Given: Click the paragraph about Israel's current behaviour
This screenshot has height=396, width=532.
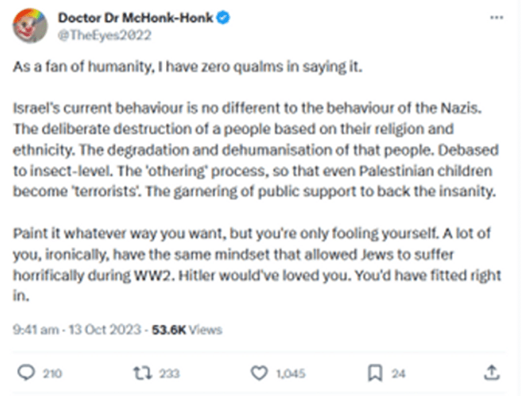Looking at the screenshot, I should tap(256, 150).
